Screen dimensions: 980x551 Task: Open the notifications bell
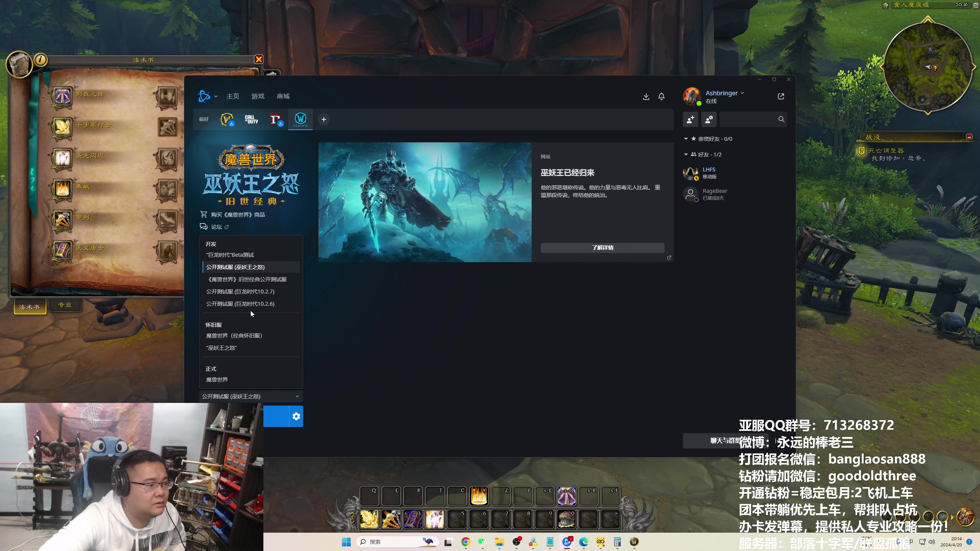tap(661, 96)
